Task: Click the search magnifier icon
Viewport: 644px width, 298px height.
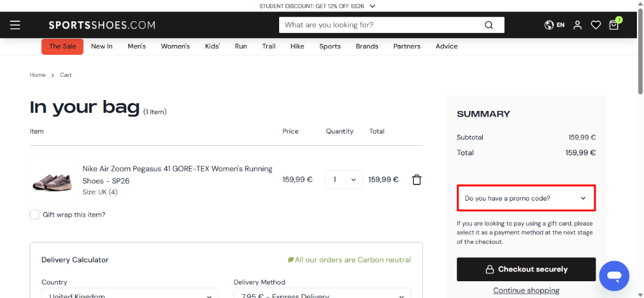Action: coord(489,25)
